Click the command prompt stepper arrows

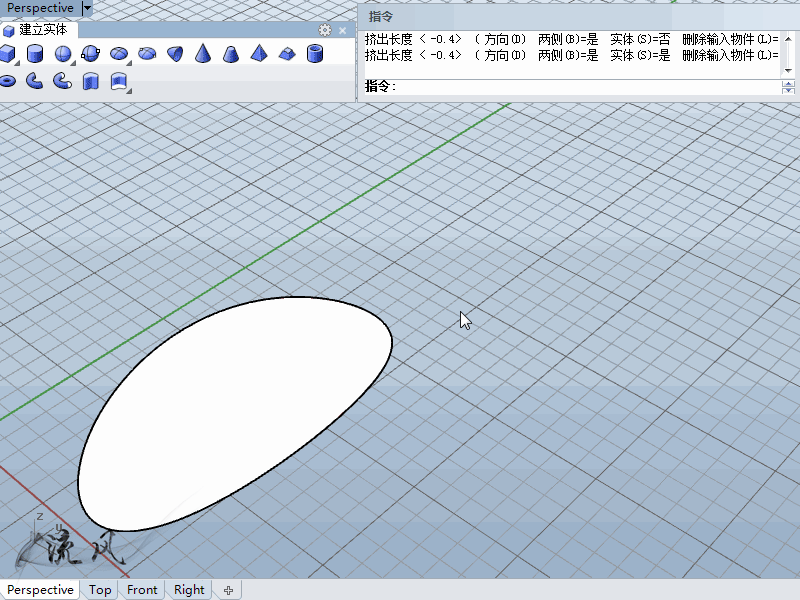coord(788,87)
